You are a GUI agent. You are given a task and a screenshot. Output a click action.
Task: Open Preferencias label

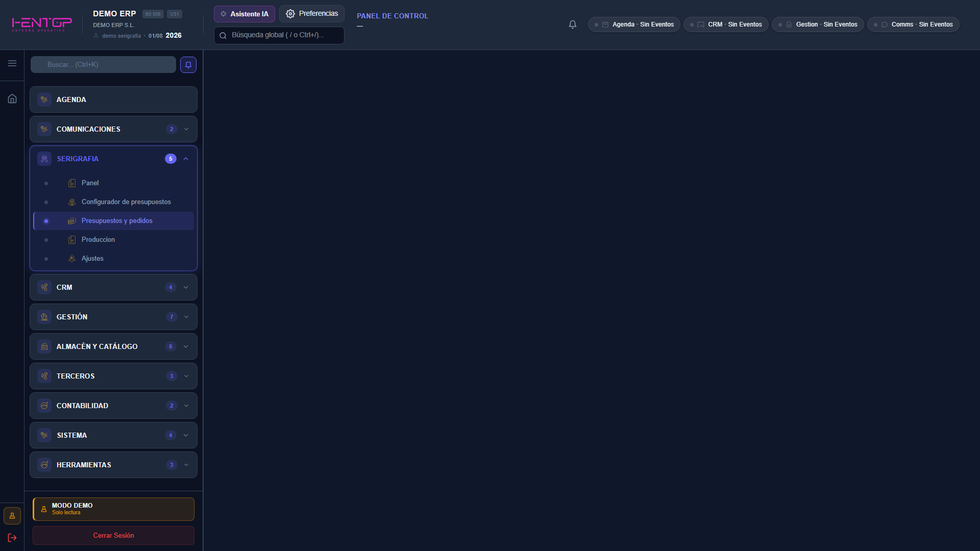[x=318, y=13]
